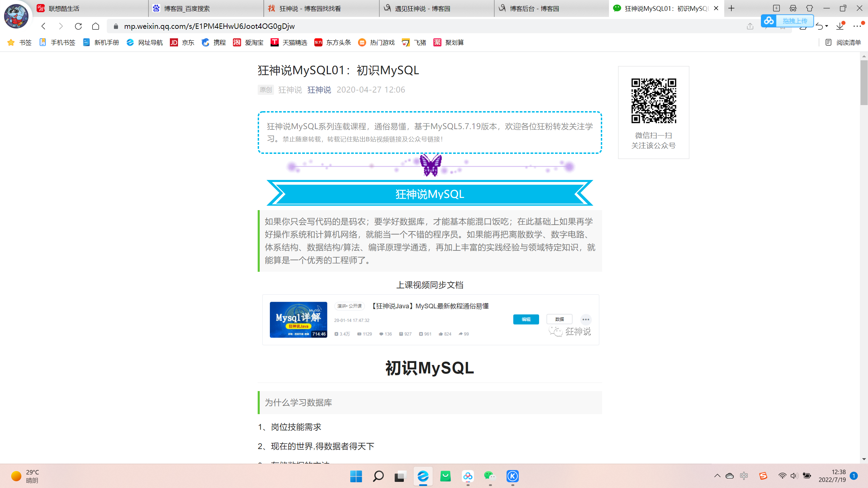Viewport: 868px width, 488px height.
Task: Click the share page icon in address bar
Action: [750, 26]
